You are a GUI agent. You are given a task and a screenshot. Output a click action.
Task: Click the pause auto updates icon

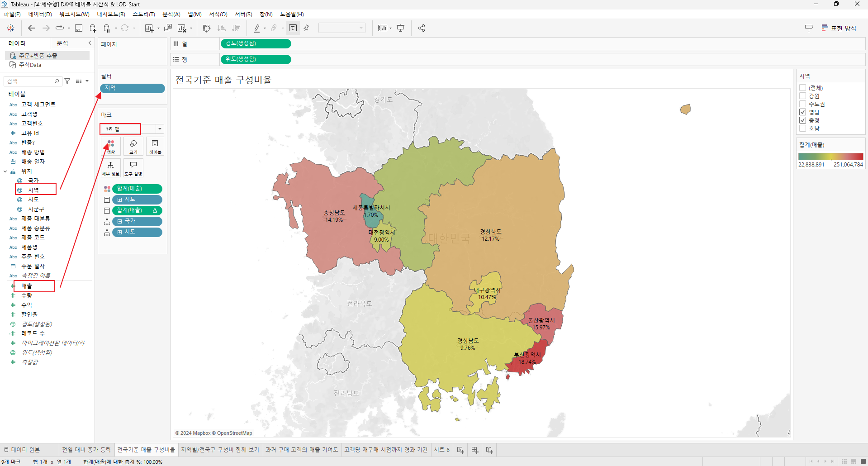point(107,28)
